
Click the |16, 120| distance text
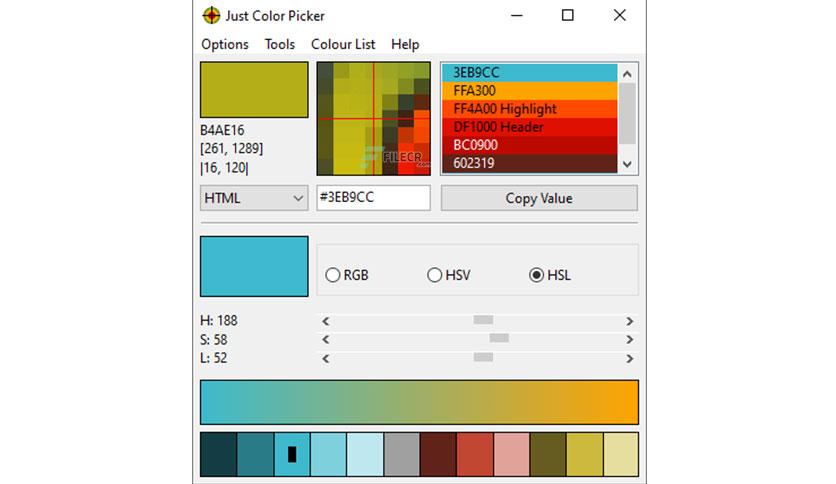224,168
